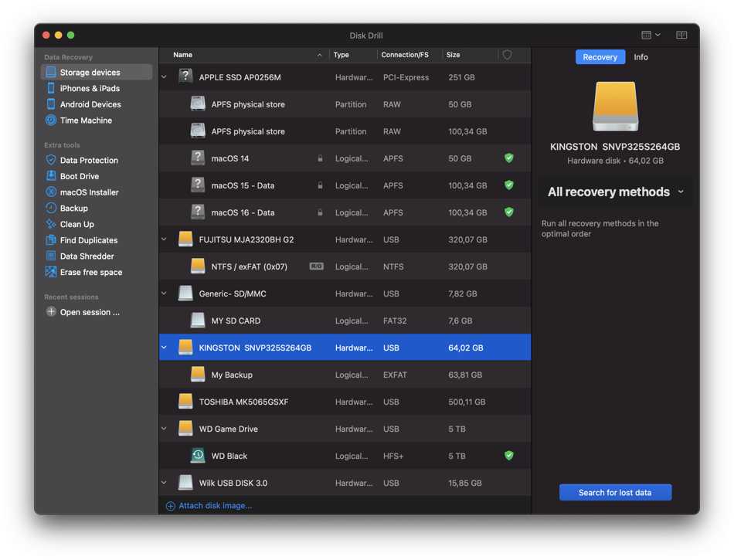
Task: Click the Generic- SD/MMC card reader icon
Action: pyautogui.click(x=186, y=294)
